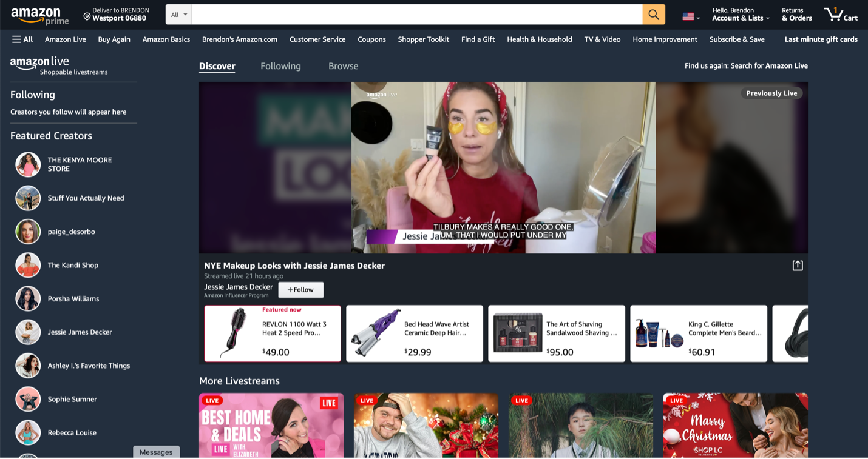868x459 pixels.
Task: Switch to the Discover tab
Action: coord(217,66)
